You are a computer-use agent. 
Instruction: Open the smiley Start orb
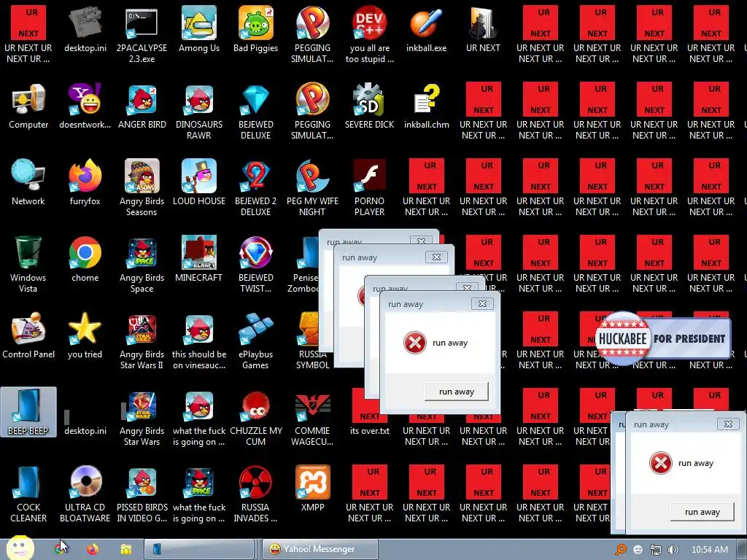tap(20, 548)
